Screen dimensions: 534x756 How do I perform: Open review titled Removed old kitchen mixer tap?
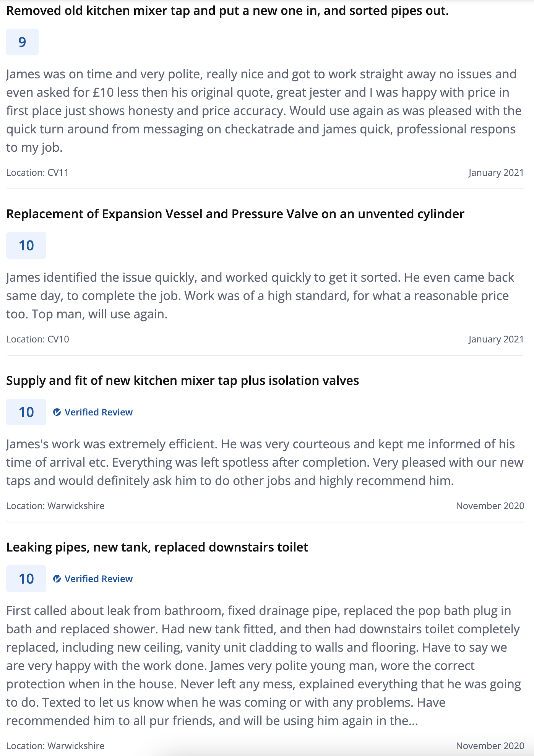coord(227,11)
